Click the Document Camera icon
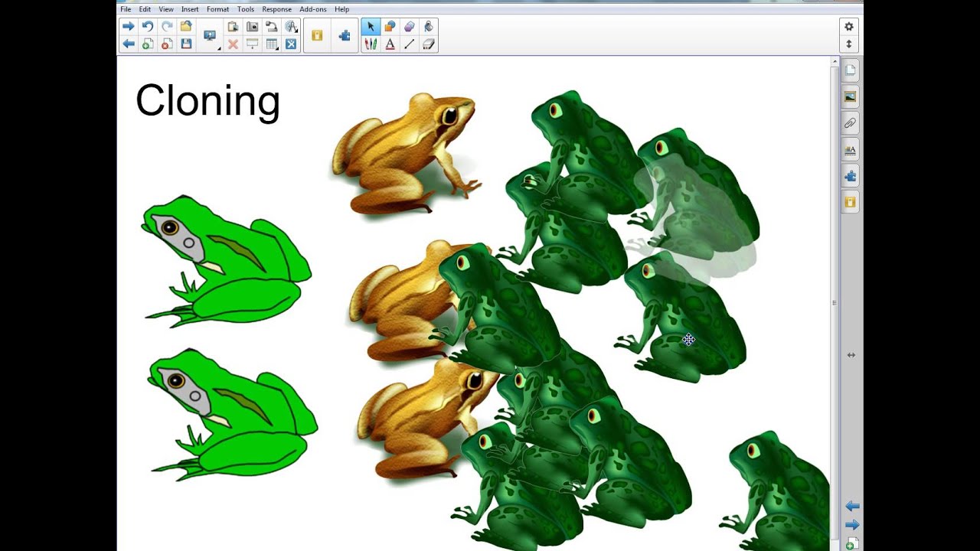The width and height of the screenshot is (980, 551). (x=271, y=26)
